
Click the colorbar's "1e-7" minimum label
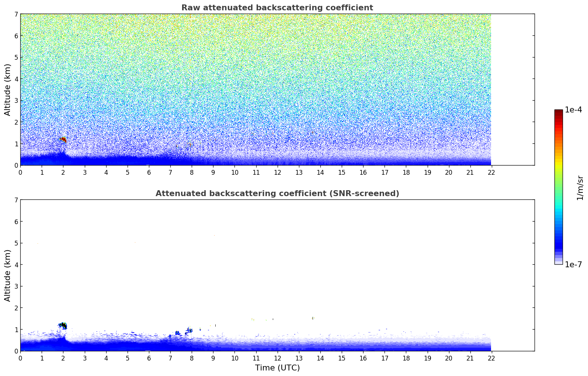[574, 265]
